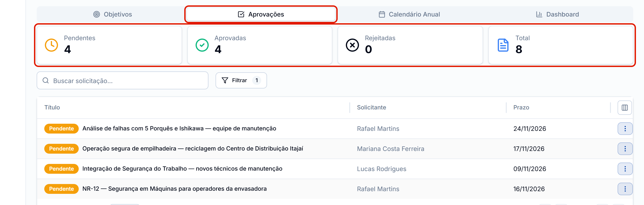The width and height of the screenshot is (644, 205).
Task: Open the column visibility selector icon
Action: tap(625, 108)
